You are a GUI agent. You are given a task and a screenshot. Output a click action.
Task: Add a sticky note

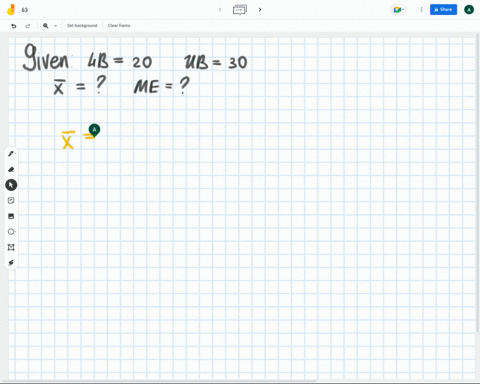pos(11,200)
